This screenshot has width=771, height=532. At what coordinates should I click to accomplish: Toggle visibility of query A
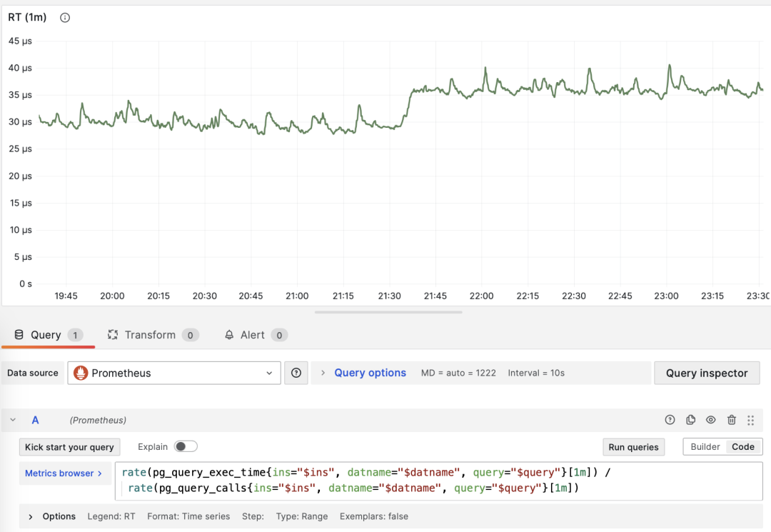tap(710, 420)
